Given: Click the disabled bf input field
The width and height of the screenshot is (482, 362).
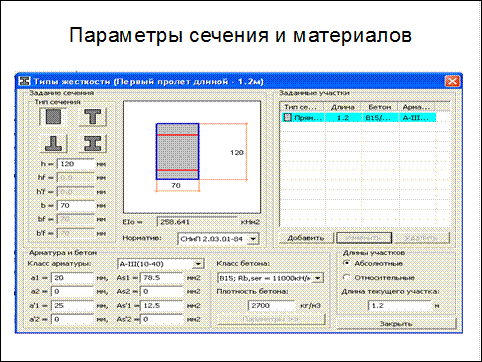Looking at the screenshot, I should click(x=76, y=219).
